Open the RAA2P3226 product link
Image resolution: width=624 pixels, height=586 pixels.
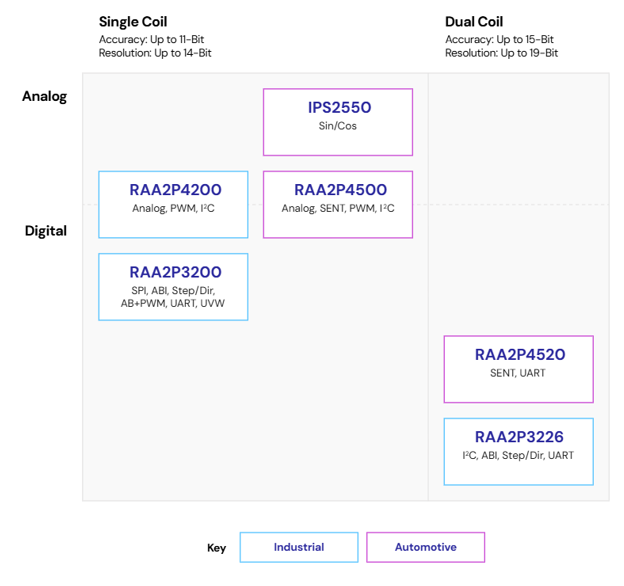pyautogui.click(x=519, y=436)
